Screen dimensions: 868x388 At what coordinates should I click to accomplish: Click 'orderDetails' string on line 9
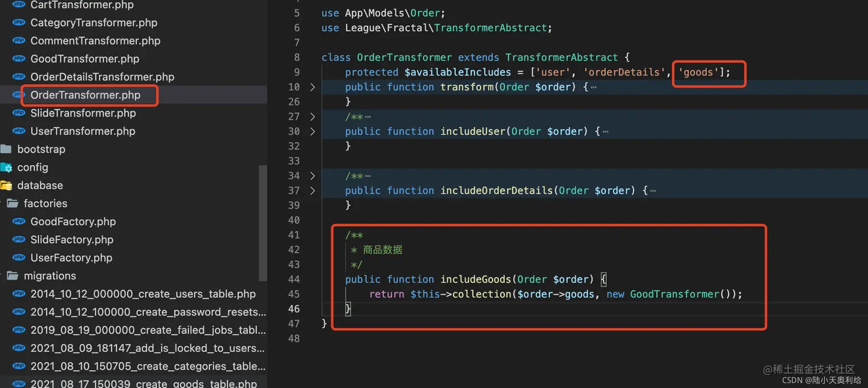pyautogui.click(x=626, y=72)
